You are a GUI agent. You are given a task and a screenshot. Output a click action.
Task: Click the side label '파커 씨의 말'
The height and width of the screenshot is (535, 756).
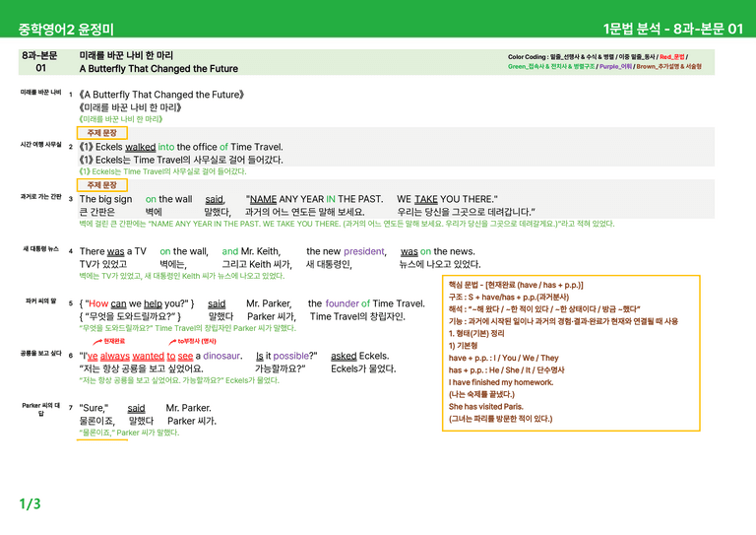point(40,301)
